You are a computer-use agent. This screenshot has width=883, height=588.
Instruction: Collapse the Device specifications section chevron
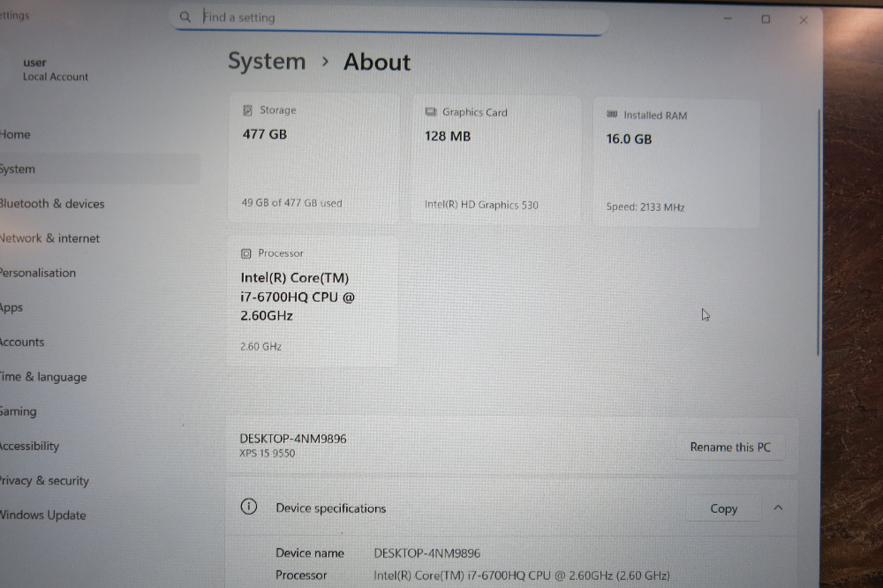[778, 508]
